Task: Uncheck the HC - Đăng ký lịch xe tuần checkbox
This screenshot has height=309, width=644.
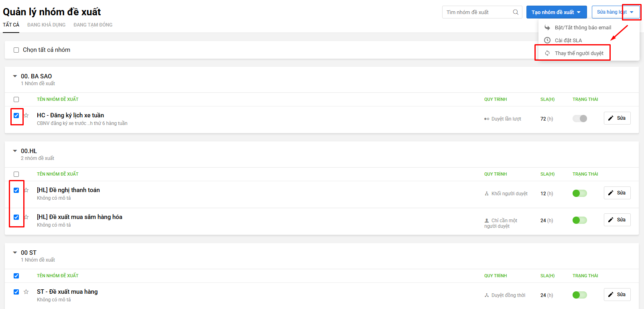Action: coord(16,115)
